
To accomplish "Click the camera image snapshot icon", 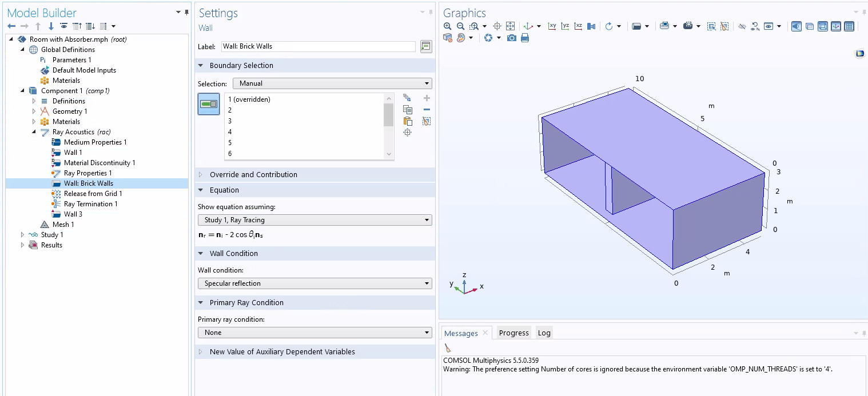I will 512,38.
